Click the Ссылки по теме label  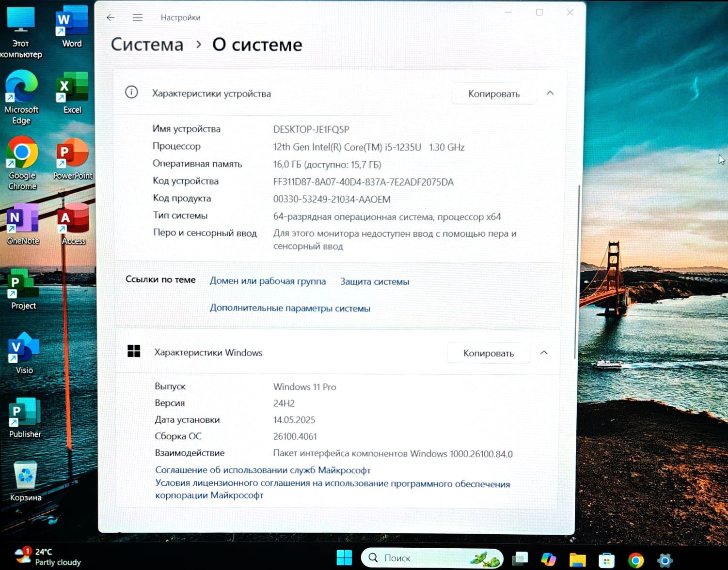[160, 279]
